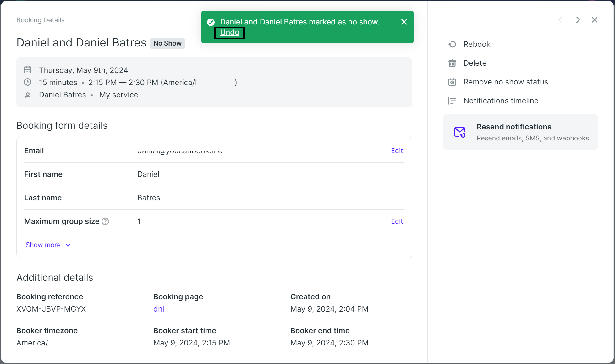This screenshot has height=364, width=615.
Task: Expand Show more booking form details
Action: (x=43, y=245)
